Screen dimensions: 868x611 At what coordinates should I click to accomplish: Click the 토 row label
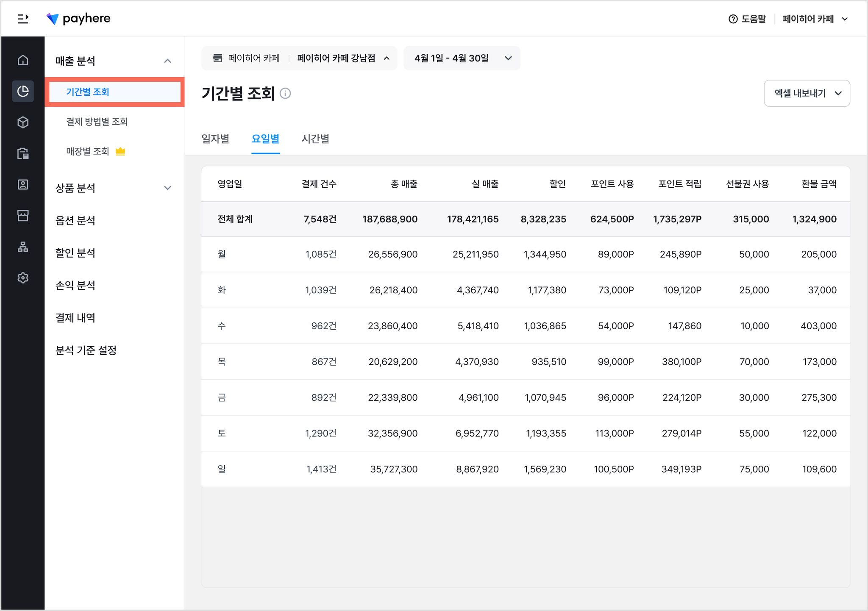(x=222, y=433)
